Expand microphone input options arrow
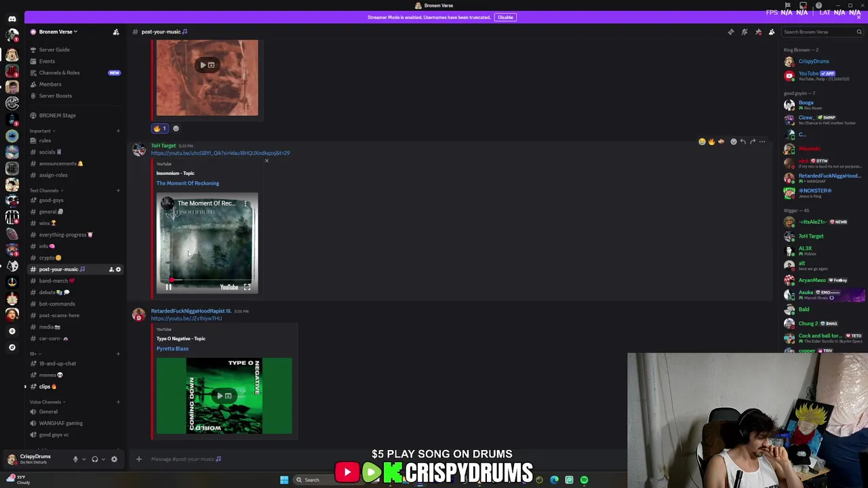This screenshot has height=488, width=868. (x=83, y=460)
